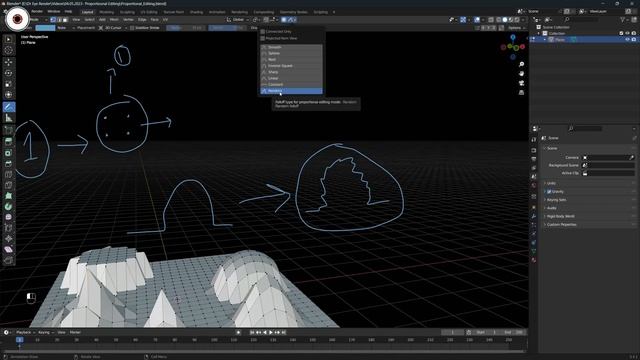Viewport: 640px width, 360px height.
Task: Expand the Custom Properties panel
Action: point(562,224)
